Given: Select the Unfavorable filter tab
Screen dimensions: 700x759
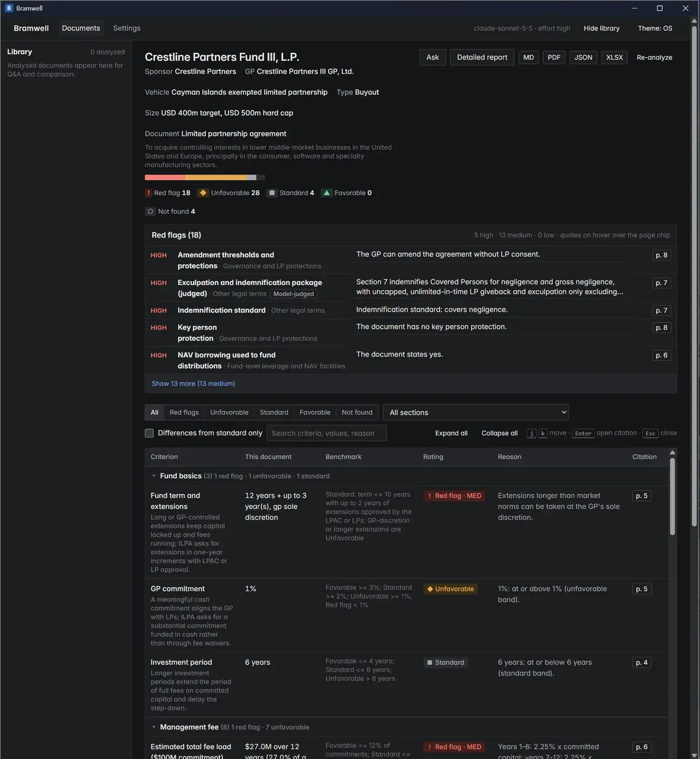Looking at the screenshot, I should coord(229,412).
